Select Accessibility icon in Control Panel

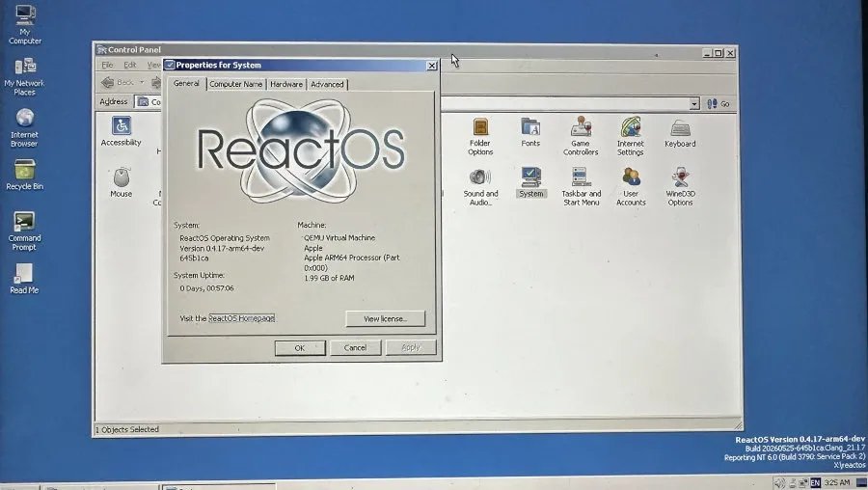(122, 131)
